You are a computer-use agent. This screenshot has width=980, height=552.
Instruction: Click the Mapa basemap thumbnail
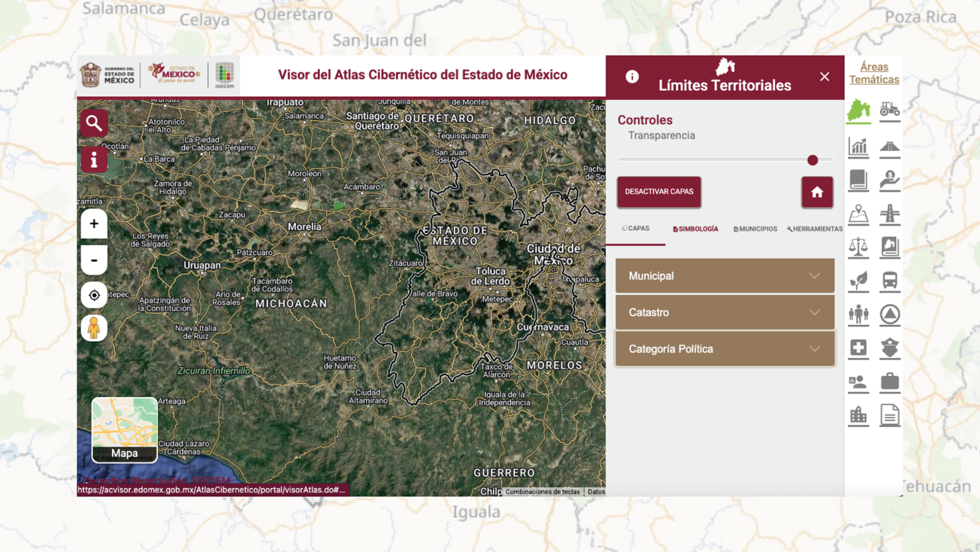(124, 429)
